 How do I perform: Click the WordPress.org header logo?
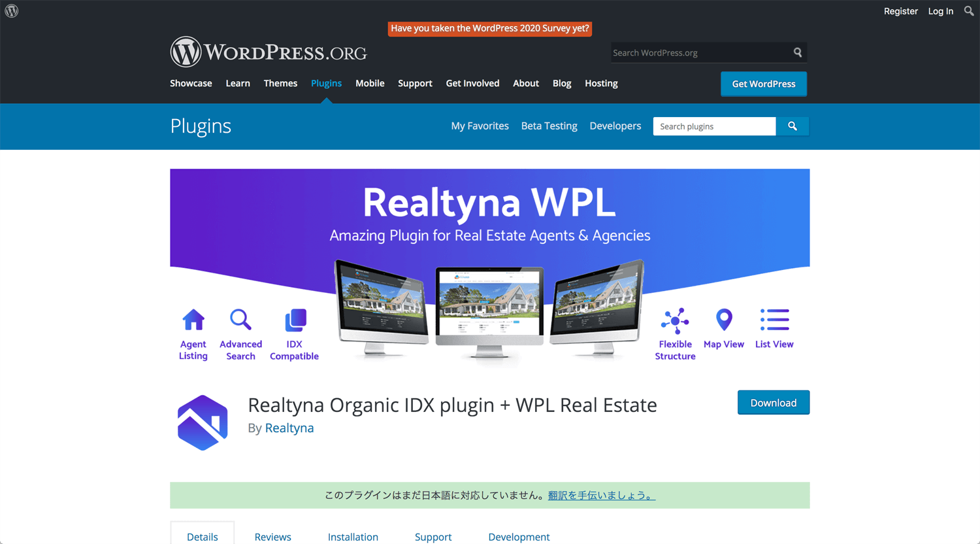click(x=269, y=52)
